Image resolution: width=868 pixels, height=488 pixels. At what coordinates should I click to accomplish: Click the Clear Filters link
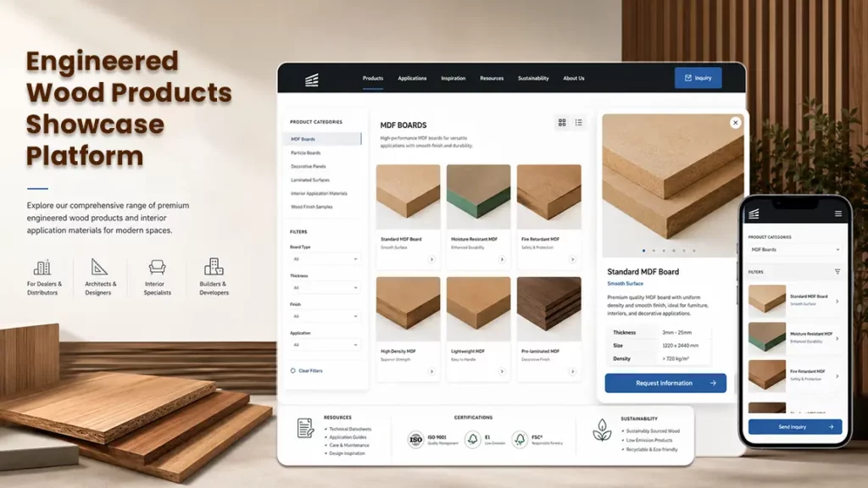306,371
